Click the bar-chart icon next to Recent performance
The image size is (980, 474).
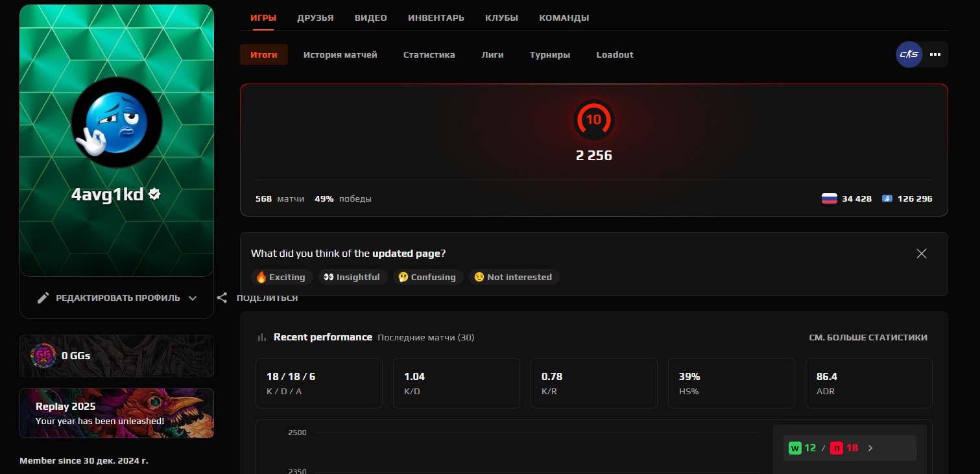pyautogui.click(x=261, y=337)
